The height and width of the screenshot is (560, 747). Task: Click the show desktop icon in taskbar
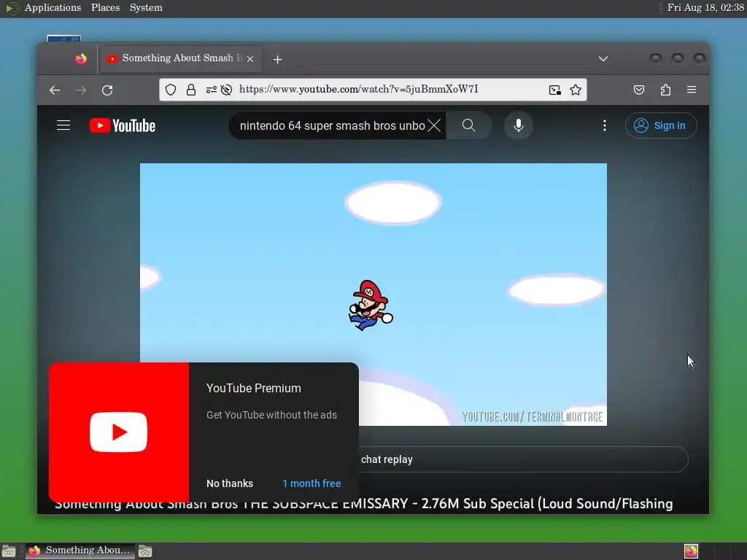click(x=9, y=551)
